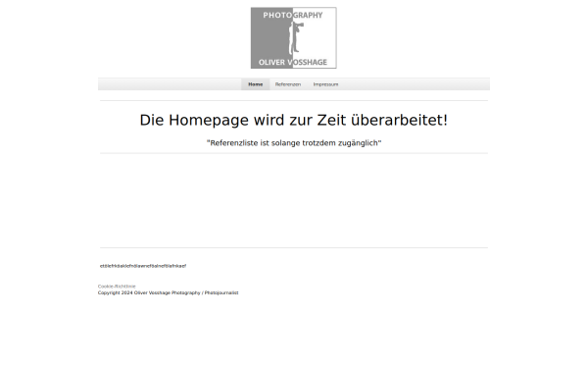
Task: Go to the Referenzen page
Action: [288, 84]
